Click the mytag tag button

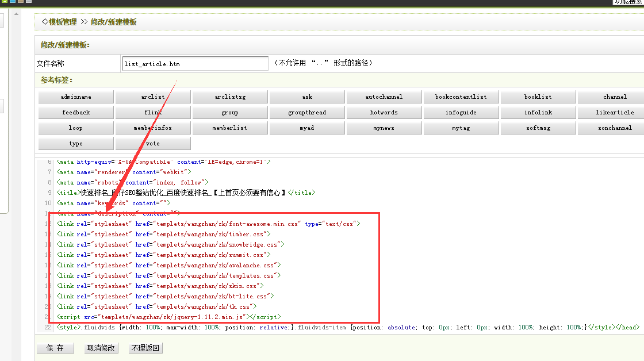point(461,128)
